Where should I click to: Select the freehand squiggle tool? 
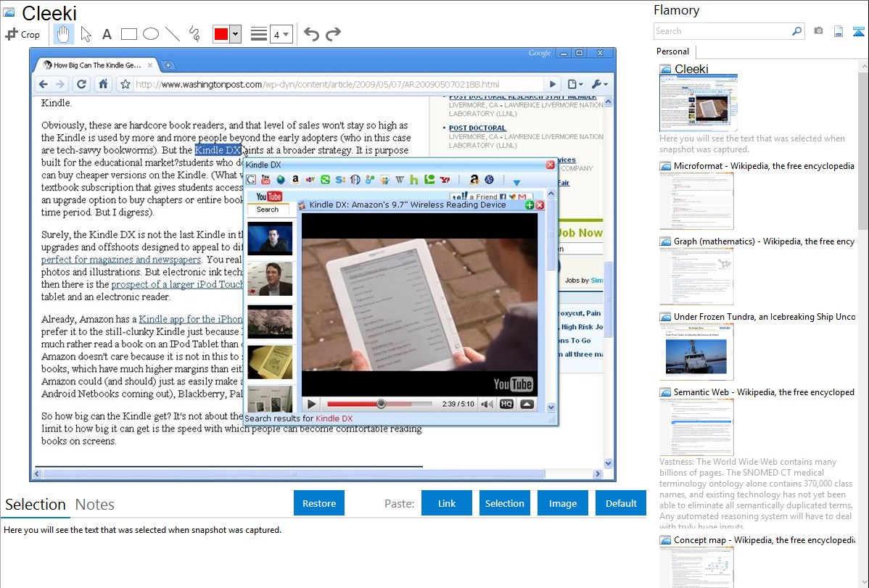(194, 34)
